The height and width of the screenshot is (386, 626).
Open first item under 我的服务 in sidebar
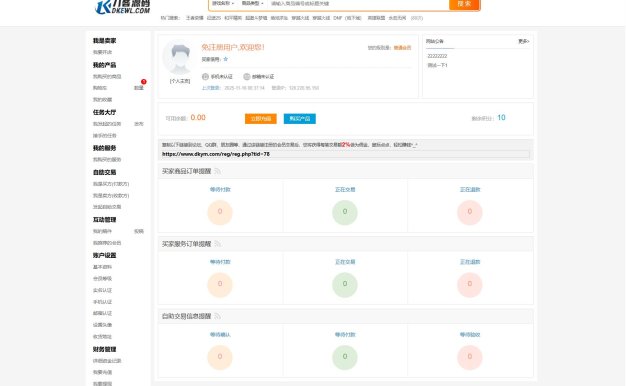click(107, 159)
